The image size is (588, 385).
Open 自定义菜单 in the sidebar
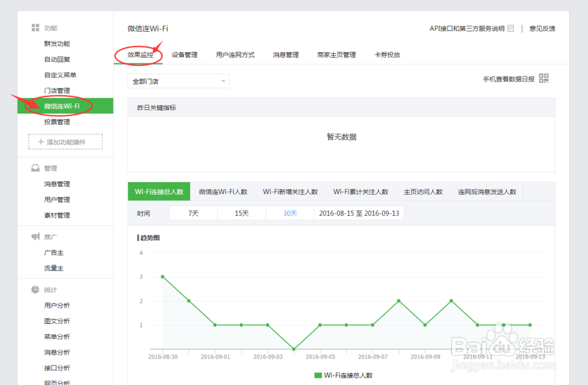tap(60, 75)
